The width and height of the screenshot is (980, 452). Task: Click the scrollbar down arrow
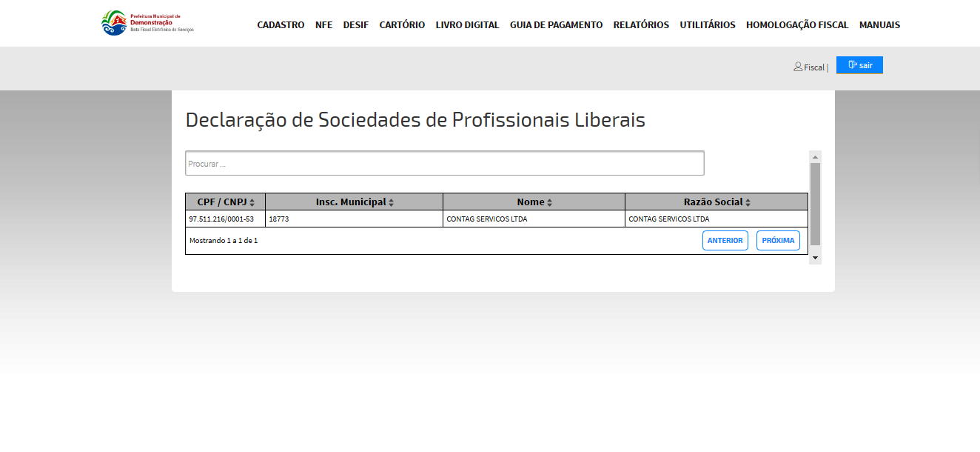(x=815, y=258)
